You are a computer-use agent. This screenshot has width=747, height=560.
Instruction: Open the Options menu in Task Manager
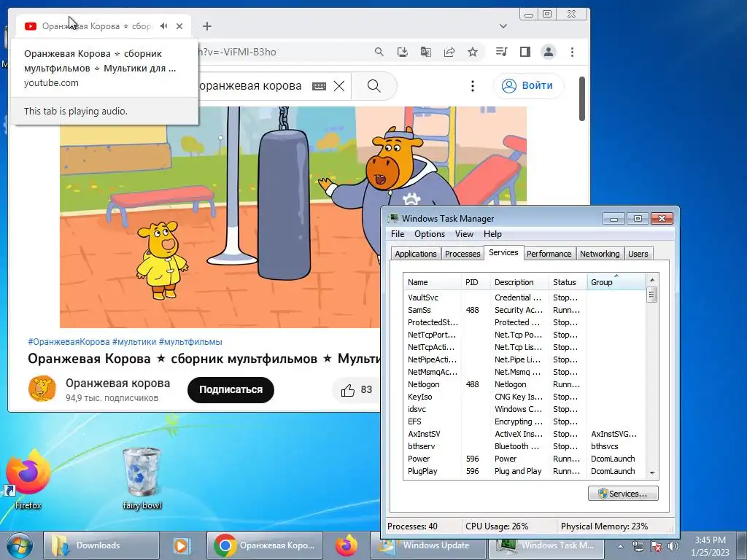pyautogui.click(x=429, y=234)
